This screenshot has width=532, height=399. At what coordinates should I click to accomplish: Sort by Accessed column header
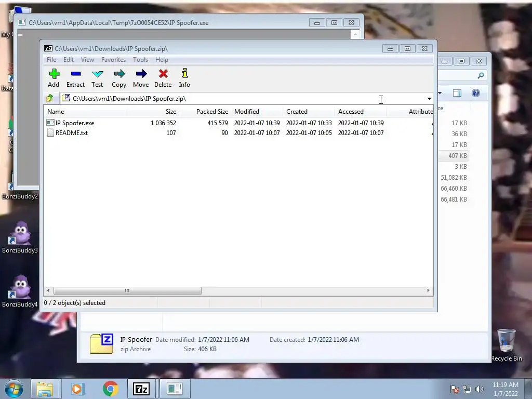tap(361, 112)
